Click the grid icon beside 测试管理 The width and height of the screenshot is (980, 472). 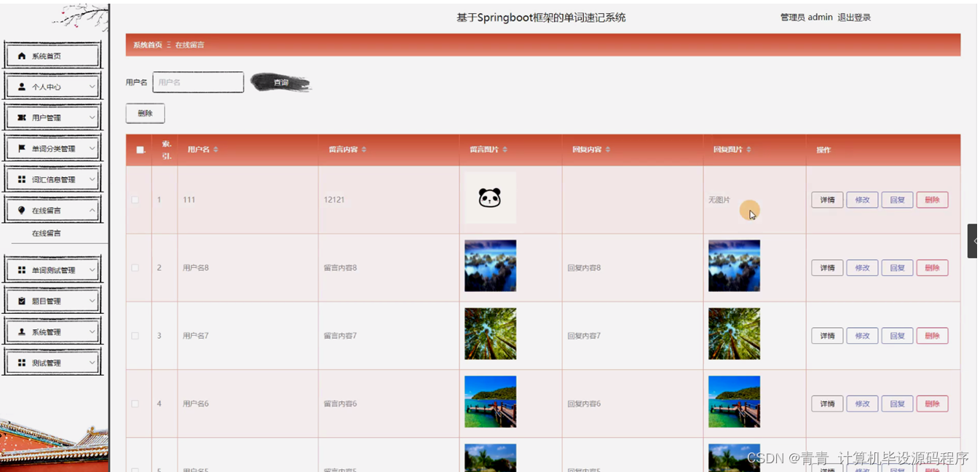(21, 363)
